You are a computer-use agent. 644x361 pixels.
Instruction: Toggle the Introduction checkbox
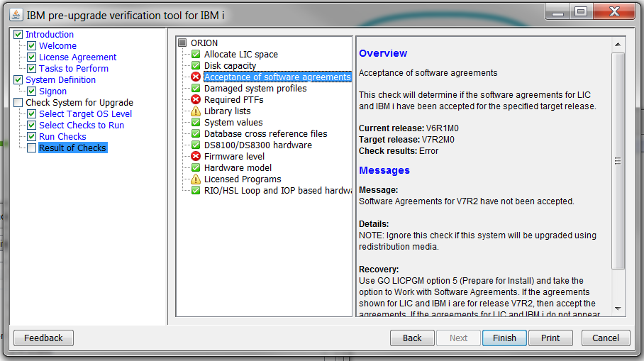[x=18, y=35]
